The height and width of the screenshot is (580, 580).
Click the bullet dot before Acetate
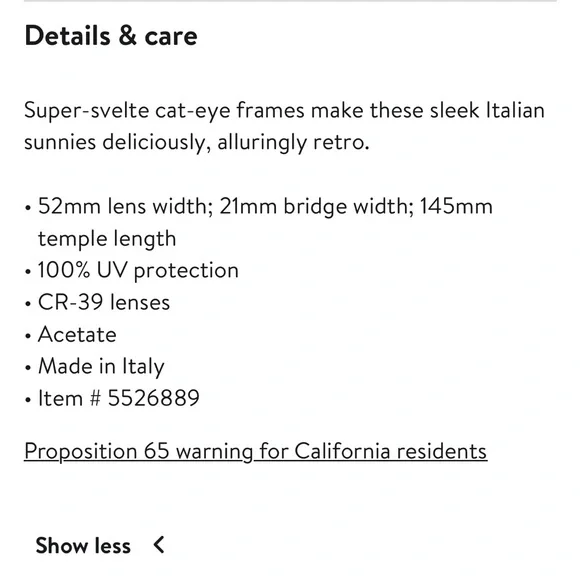[x=28, y=336]
